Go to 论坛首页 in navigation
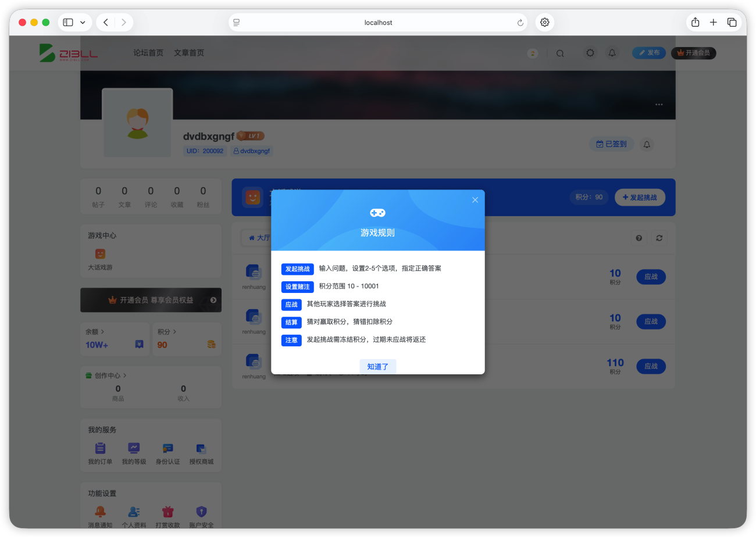This screenshot has width=756, height=537. 148,53
